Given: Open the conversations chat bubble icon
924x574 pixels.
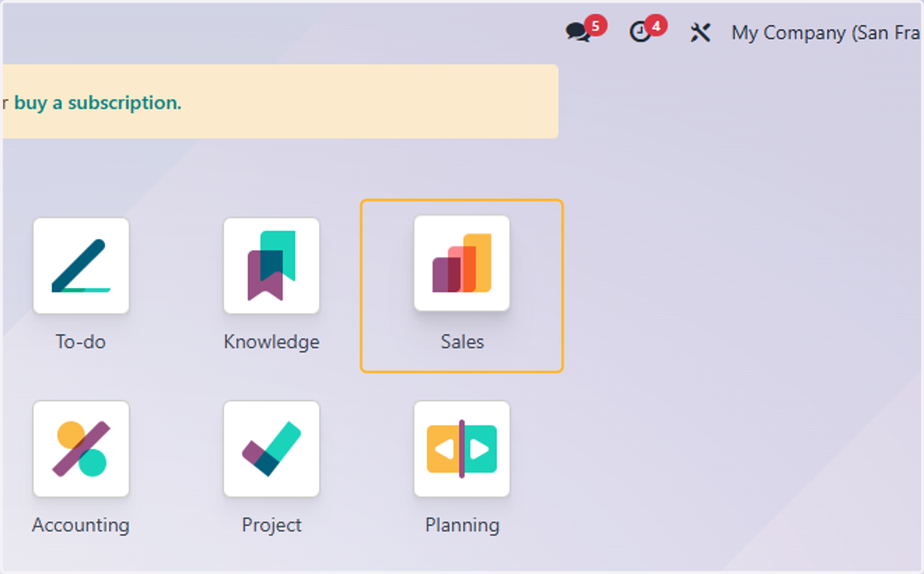Looking at the screenshot, I should coord(577,32).
